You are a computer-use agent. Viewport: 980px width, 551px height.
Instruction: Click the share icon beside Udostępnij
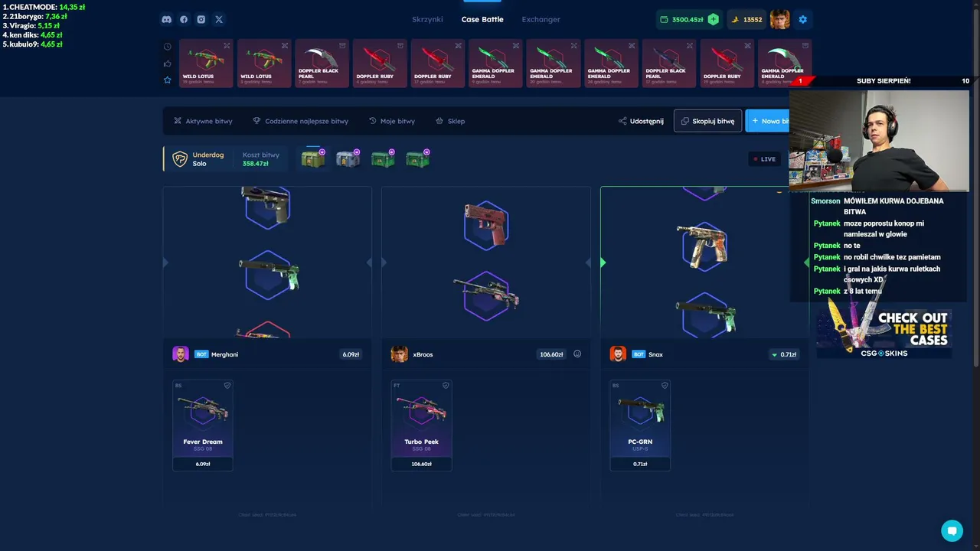click(622, 121)
